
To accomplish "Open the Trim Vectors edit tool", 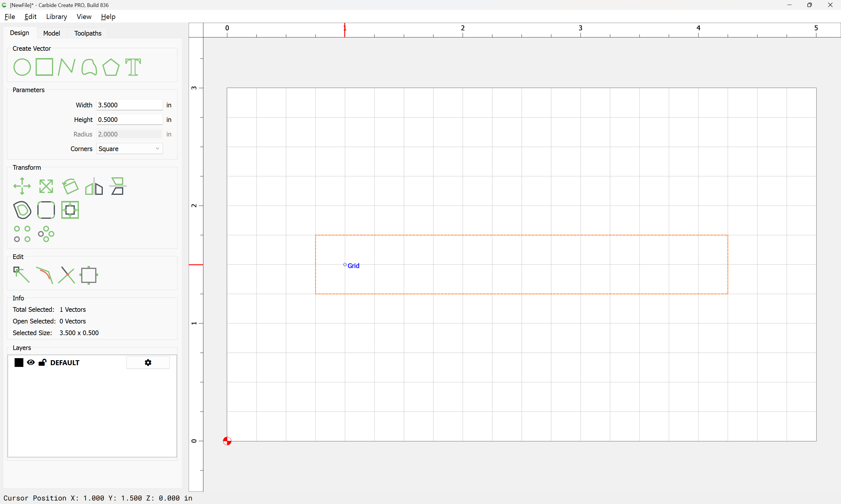I will pyautogui.click(x=67, y=275).
